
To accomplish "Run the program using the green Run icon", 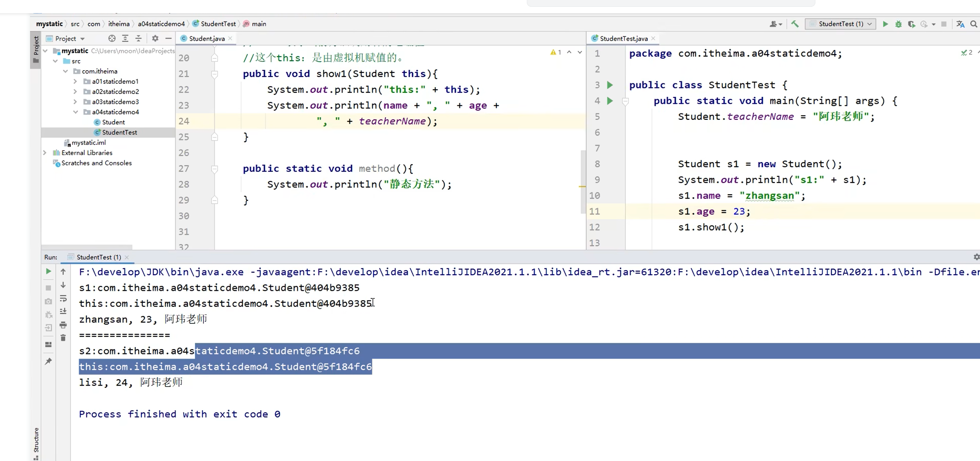I will pyautogui.click(x=885, y=24).
